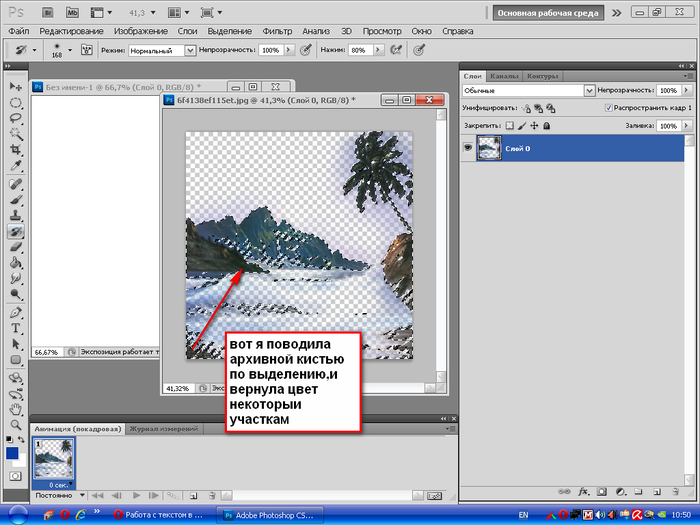Duplicate selected frame in animation panel
The height and width of the screenshot is (525, 700).
[193, 495]
